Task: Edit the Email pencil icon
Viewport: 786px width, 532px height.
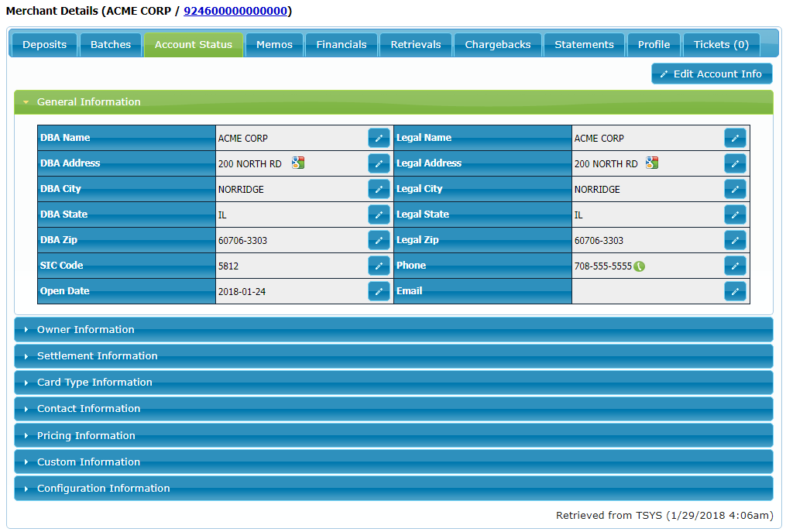Action: pos(735,291)
